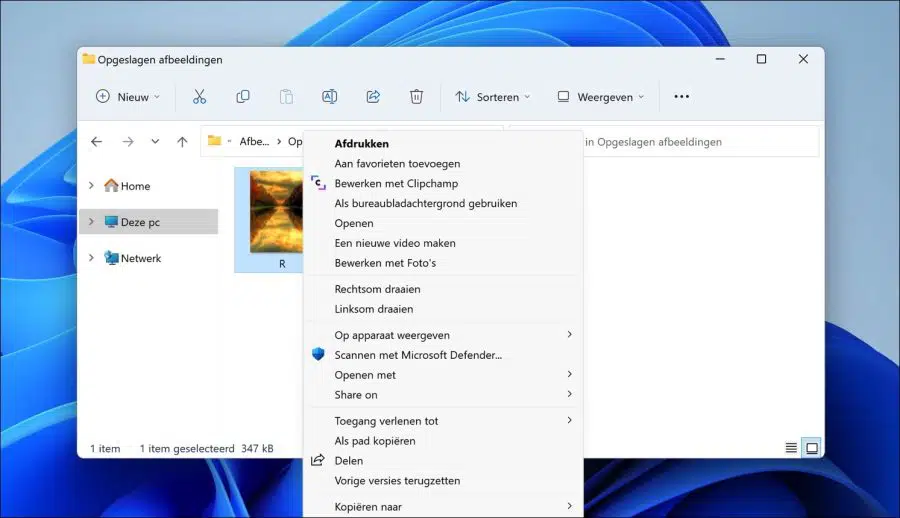Image resolution: width=900 pixels, height=518 pixels.
Task: Click the Microsoft Defender shield icon
Action: click(318, 354)
